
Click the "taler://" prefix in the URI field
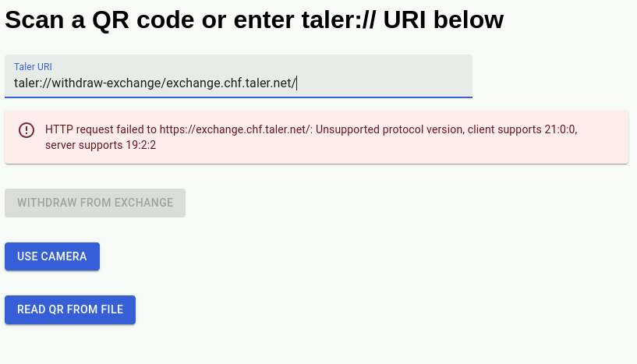pyautogui.click(x=36, y=83)
